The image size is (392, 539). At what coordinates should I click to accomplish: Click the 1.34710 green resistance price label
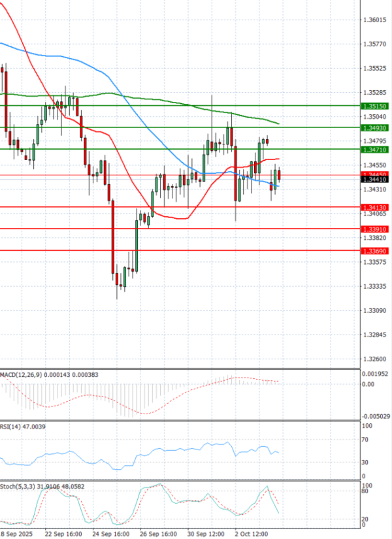point(374,150)
